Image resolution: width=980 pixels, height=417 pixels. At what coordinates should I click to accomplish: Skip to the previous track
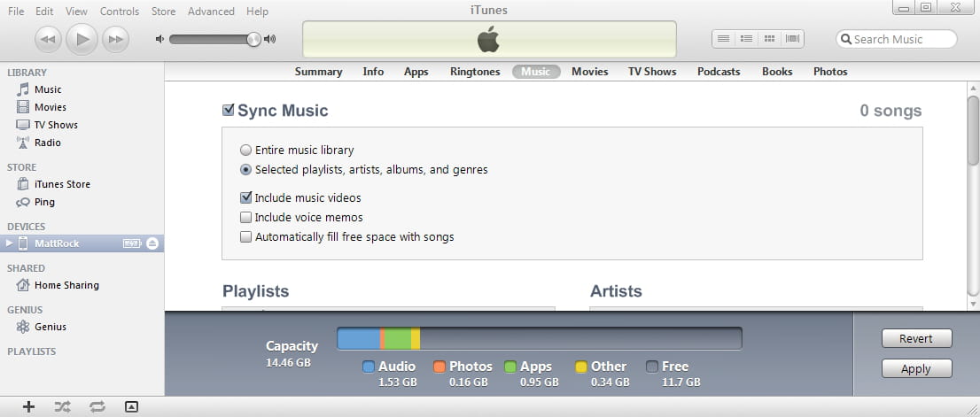pos(49,39)
